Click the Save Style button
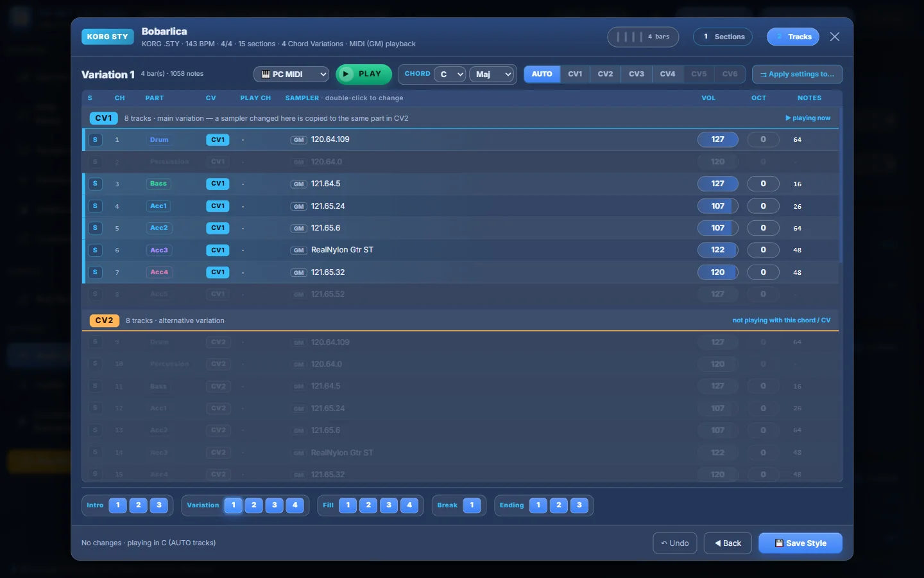 (800, 543)
